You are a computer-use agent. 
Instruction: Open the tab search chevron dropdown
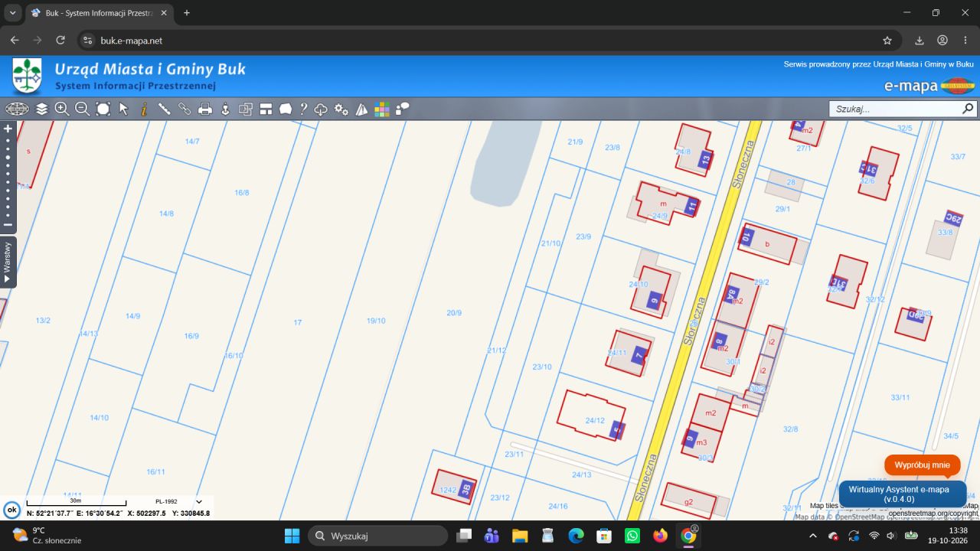coord(12,13)
